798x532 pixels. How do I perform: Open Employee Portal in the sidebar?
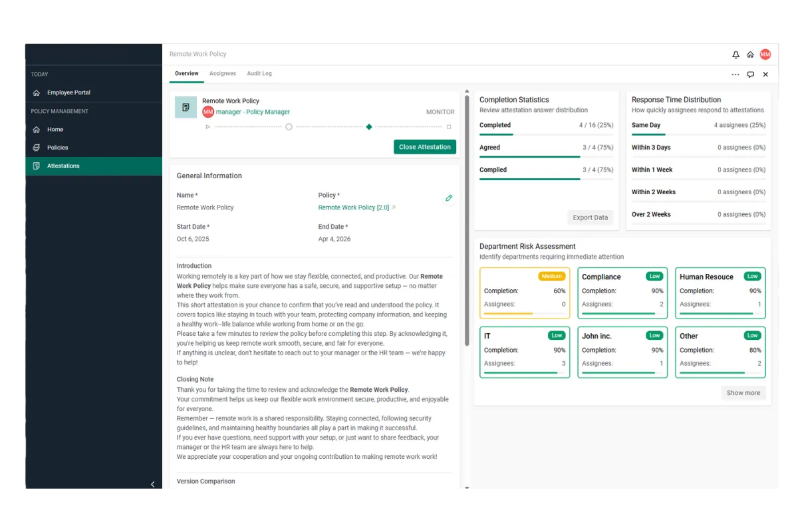pyautogui.click(x=68, y=92)
